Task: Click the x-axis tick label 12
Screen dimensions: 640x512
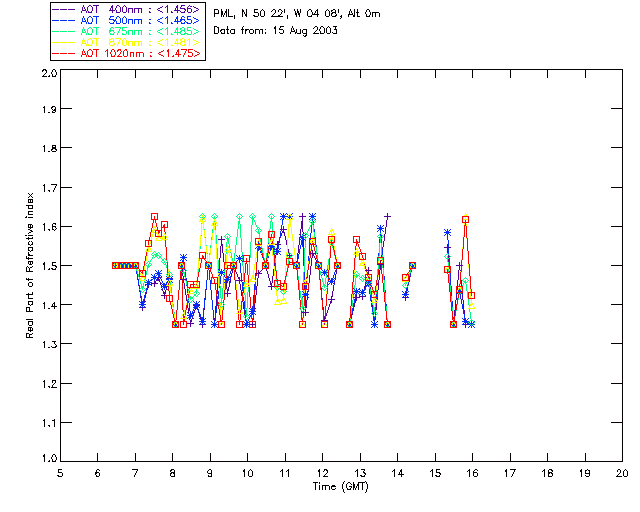Action: 322,473
